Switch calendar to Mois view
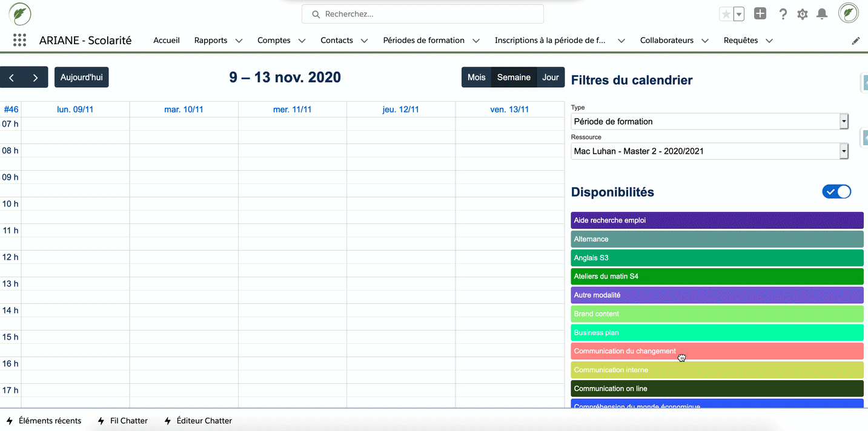 (x=476, y=77)
